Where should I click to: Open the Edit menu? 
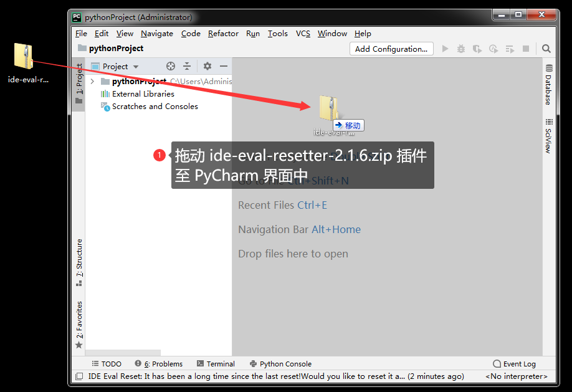(x=102, y=34)
